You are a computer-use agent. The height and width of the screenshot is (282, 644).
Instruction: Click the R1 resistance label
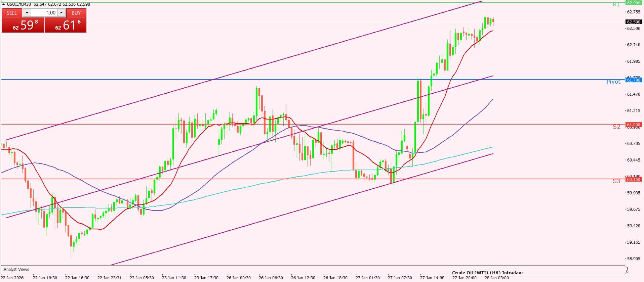tap(616, 5)
